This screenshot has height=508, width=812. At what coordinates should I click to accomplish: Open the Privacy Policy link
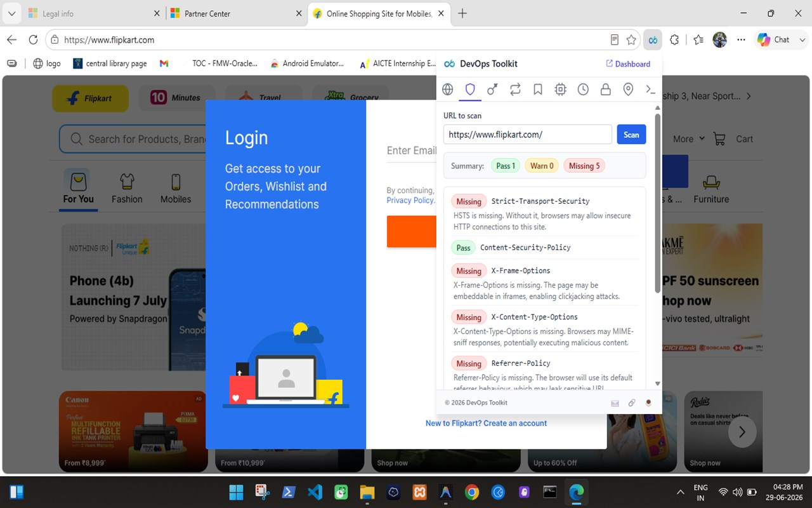[x=410, y=201]
